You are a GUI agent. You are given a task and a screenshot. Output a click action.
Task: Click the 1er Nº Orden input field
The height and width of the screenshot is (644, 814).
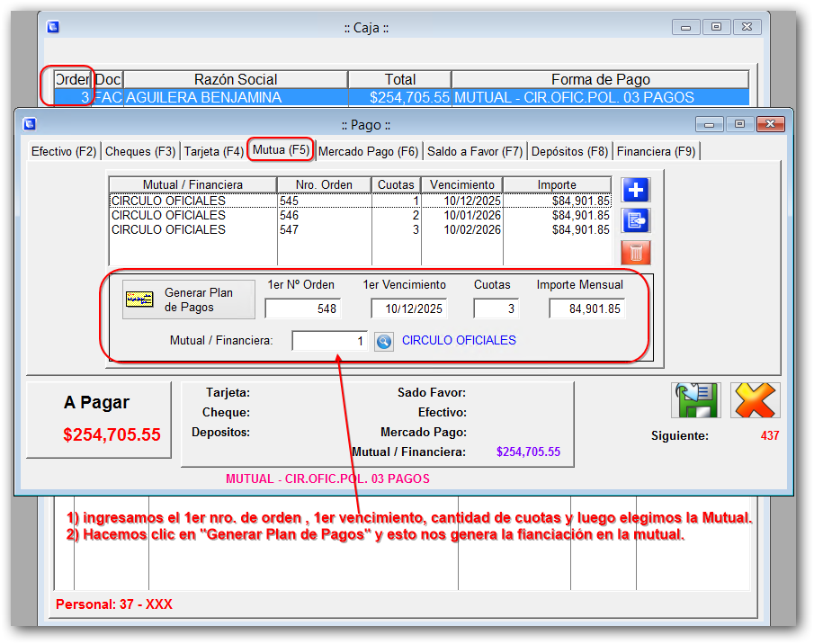point(303,309)
